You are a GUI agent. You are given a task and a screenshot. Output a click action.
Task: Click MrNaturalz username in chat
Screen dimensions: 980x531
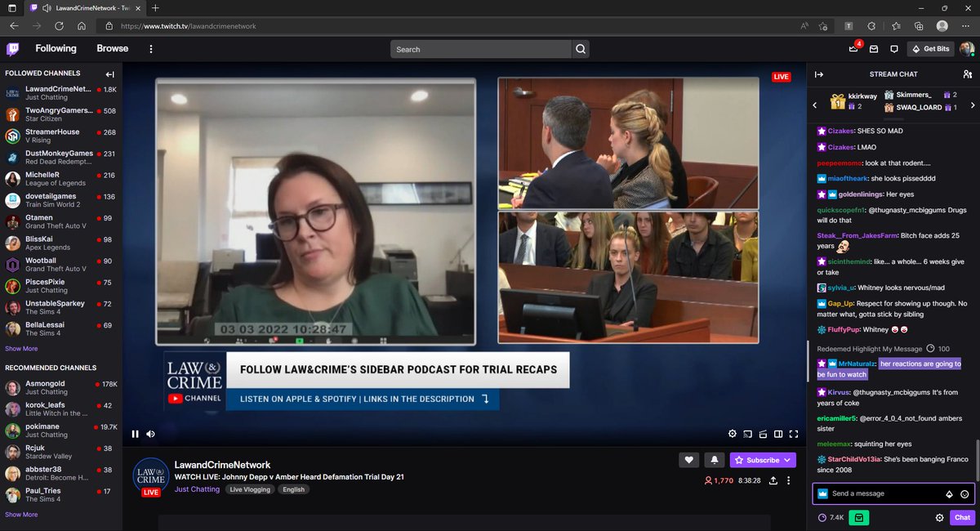[x=857, y=364]
